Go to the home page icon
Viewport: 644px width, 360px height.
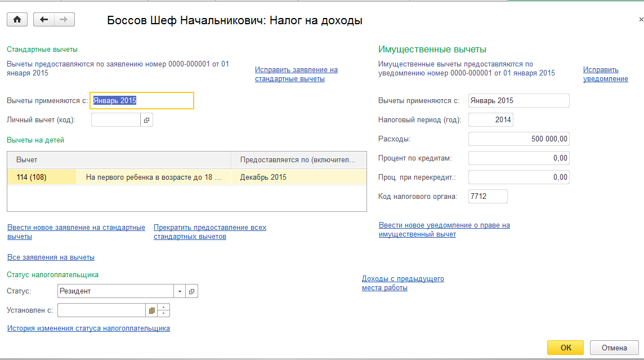click(x=17, y=20)
